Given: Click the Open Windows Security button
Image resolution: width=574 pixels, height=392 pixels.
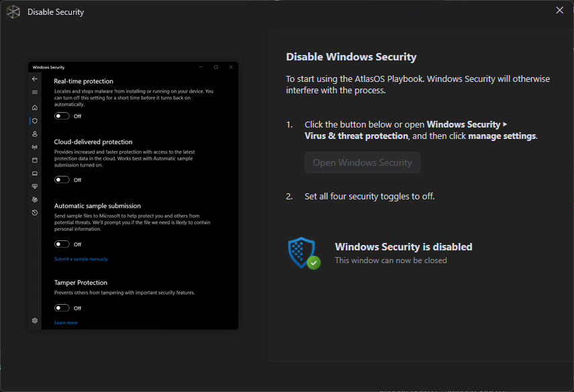Looking at the screenshot, I should (x=362, y=162).
